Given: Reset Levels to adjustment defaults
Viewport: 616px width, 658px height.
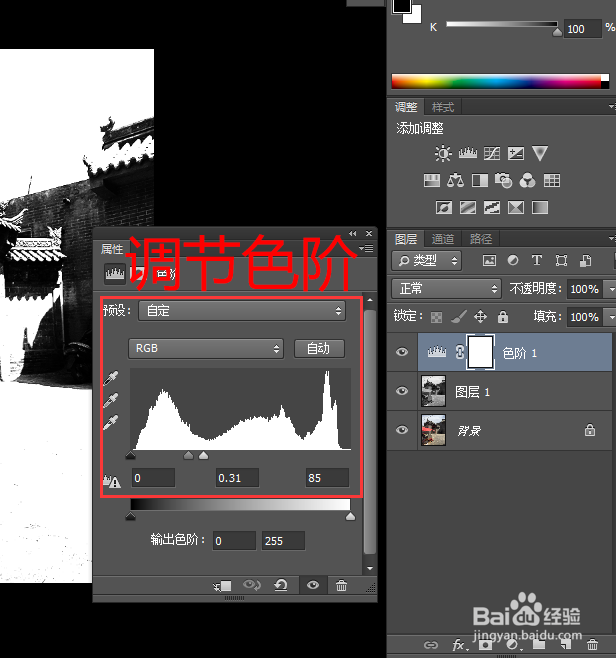Looking at the screenshot, I should pyautogui.click(x=281, y=585).
